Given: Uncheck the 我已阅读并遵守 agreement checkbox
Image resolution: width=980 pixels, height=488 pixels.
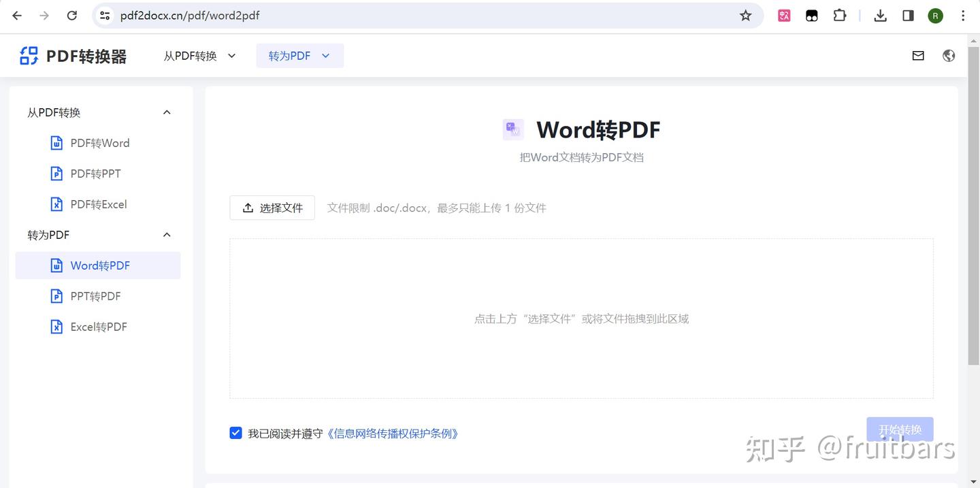Looking at the screenshot, I should pyautogui.click(x=235, y=433).
